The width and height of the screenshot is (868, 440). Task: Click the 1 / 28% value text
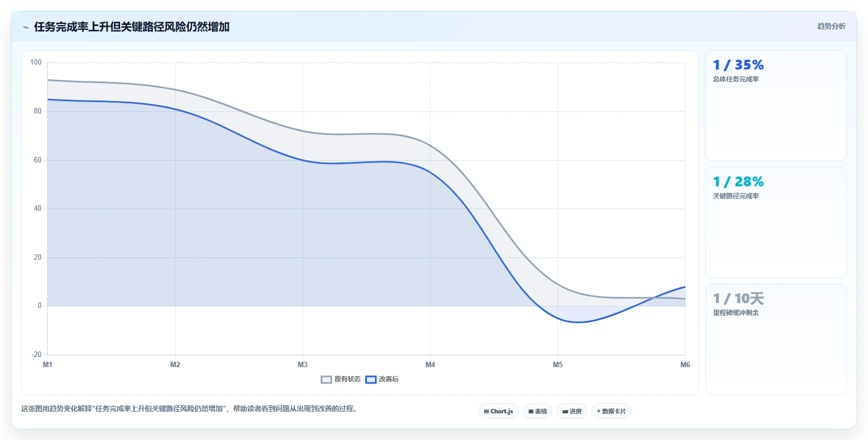[x=738, y=182]
